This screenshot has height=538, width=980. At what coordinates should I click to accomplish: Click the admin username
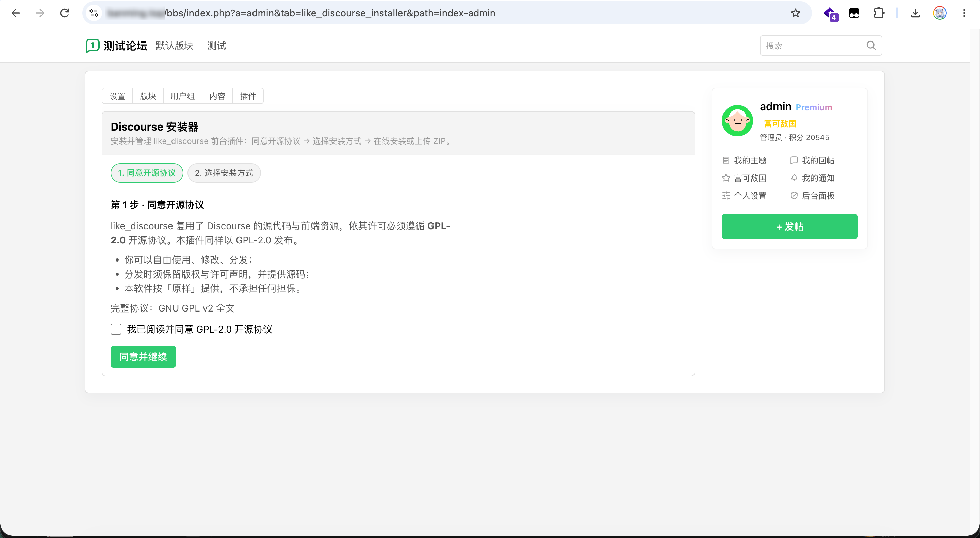click(x=775, y=106)
